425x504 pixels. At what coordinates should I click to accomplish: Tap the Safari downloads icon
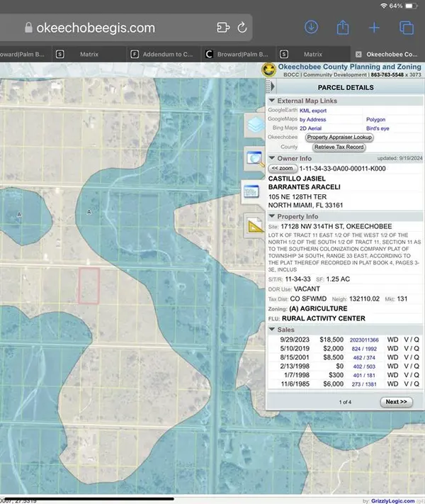(311, 27)
